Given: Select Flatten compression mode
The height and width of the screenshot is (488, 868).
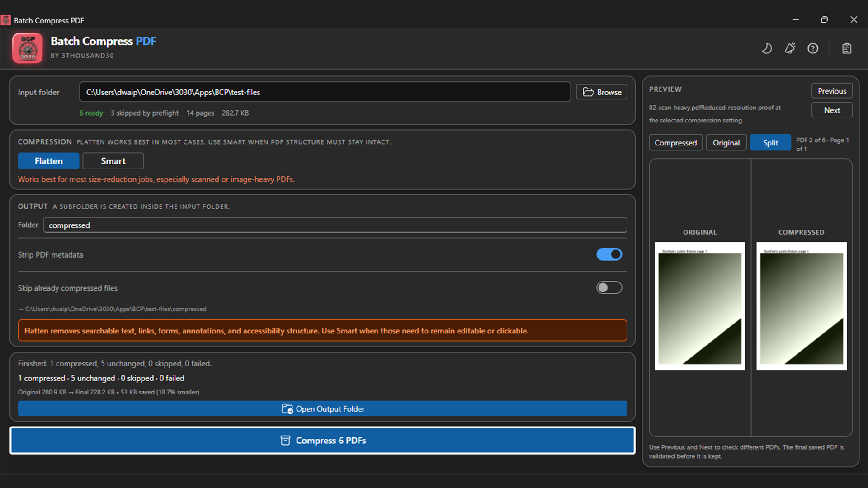Looking at the screenshot, I should [x=48, y=161].
